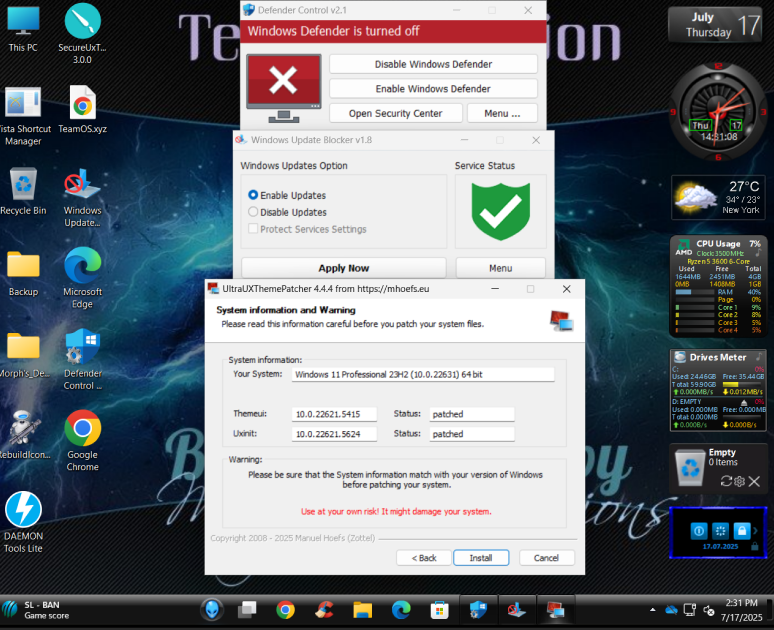The height and width of the screenshot is (630, 774).
Task: Click the weather gadget showing New York
Action: pyautogui.click(x=718, y=197)
